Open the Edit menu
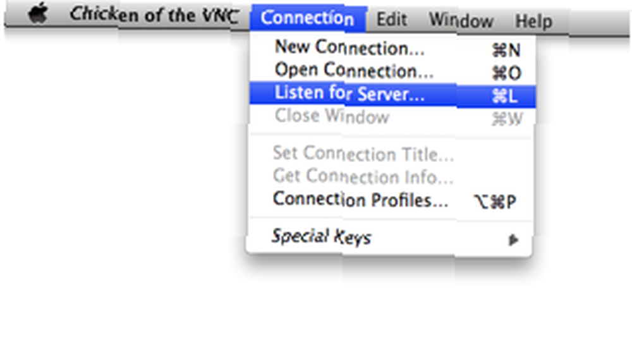Image resolution: width=632 pixels, height=364 pixels. pyautogui.click(x=391, y=20)
